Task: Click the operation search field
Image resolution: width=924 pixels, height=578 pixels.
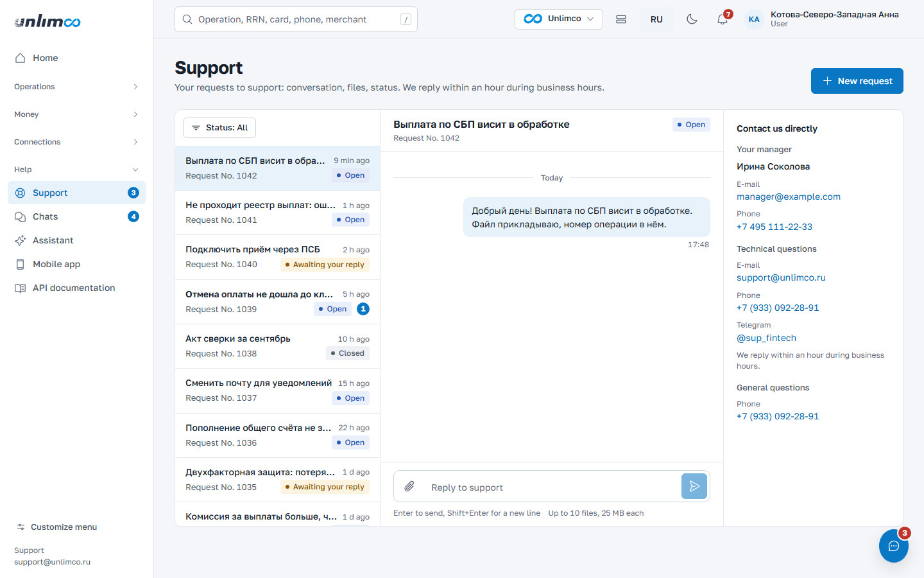Action: coord(296,19)
